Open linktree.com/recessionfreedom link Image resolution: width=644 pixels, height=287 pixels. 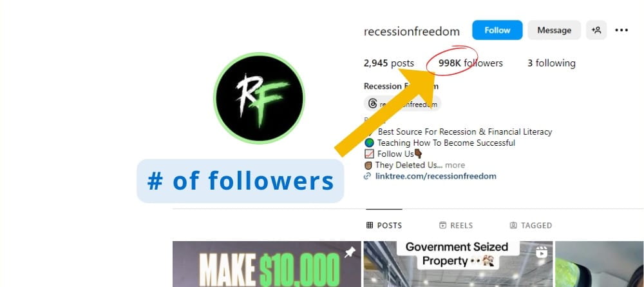[436, 176]
